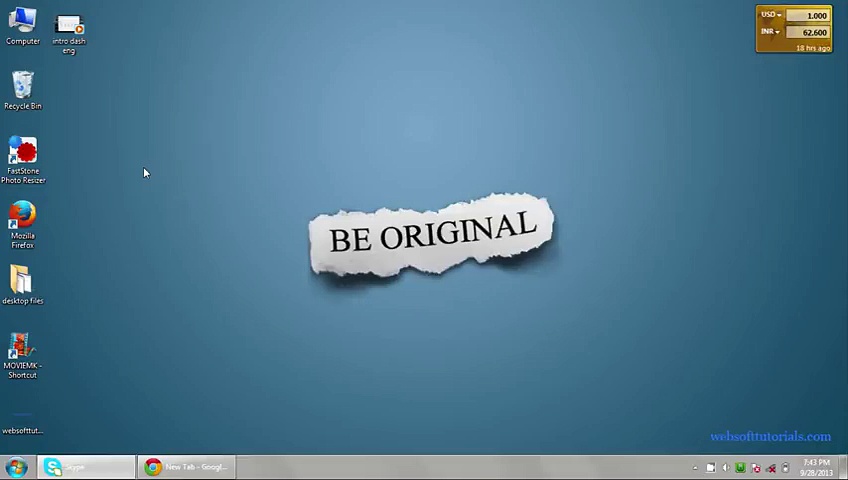Select the desktop files folder

(23, 284)
